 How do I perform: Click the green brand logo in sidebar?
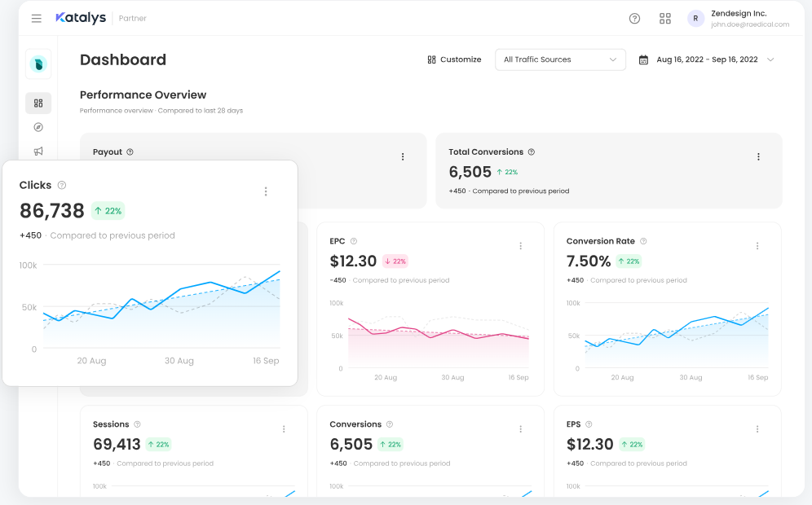38,64
